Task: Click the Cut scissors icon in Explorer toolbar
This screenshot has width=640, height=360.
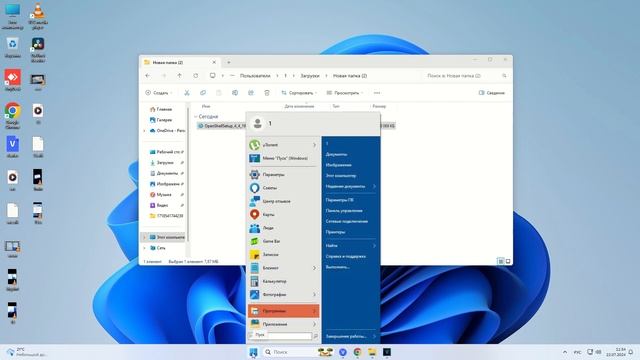Action: [x=187, y=93]
